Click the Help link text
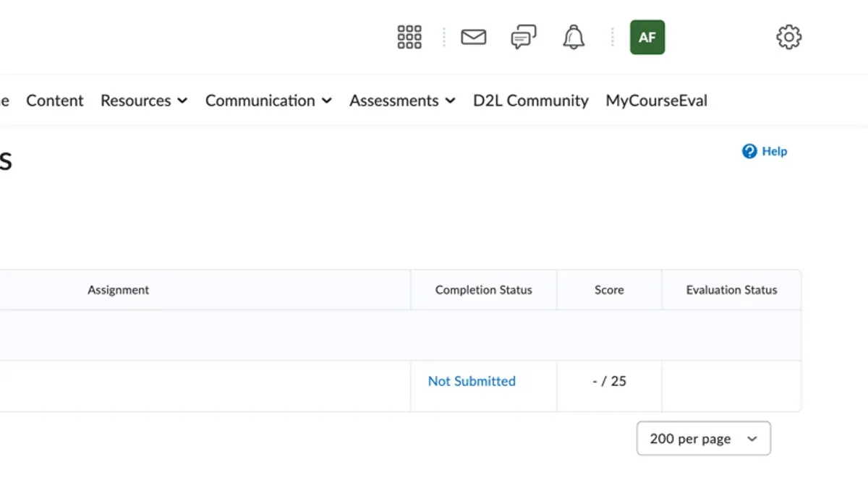 tap(774, 151)
